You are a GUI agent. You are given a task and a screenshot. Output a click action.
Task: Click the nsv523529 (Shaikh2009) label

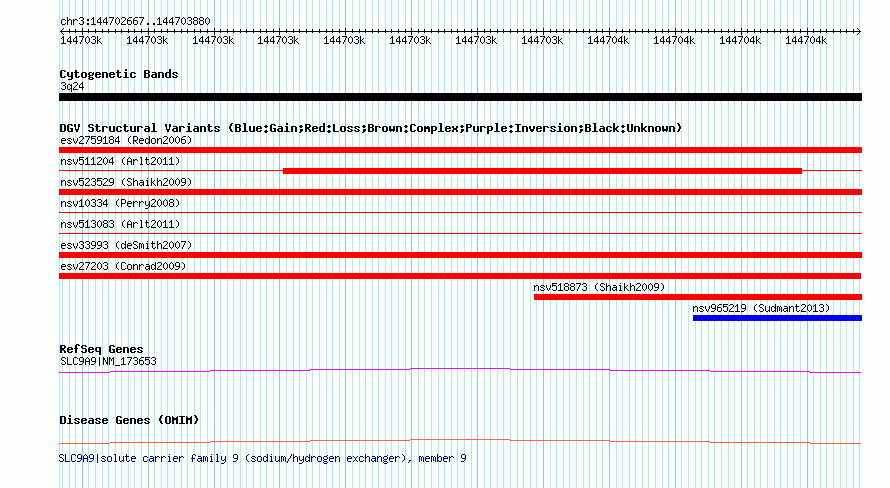pyautogui.click(x=126, y=182)
